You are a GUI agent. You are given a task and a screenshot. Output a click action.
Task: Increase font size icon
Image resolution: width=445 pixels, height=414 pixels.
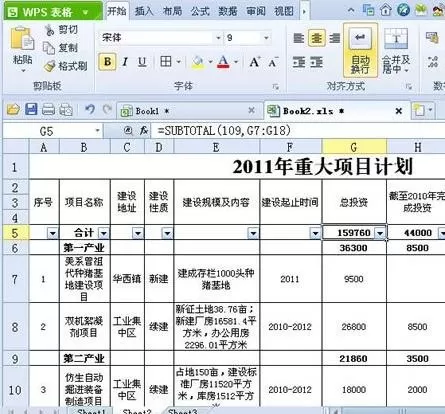tap(255, 62)
